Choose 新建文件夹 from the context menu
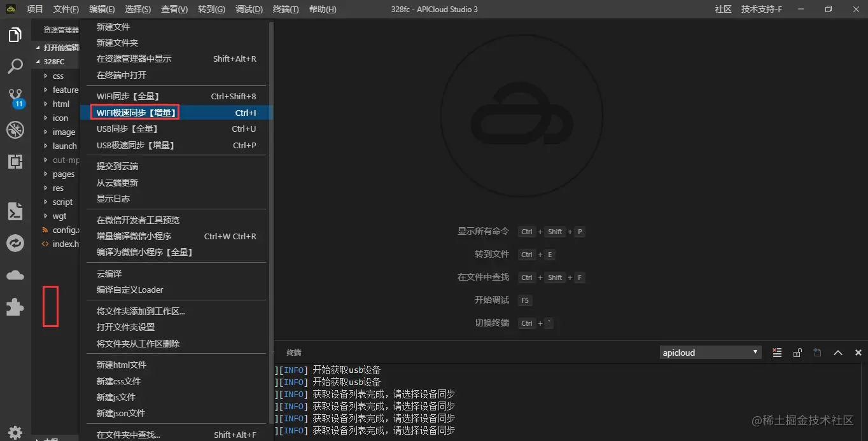The width and height of the screenshot is (868, 441). (176, 43)
